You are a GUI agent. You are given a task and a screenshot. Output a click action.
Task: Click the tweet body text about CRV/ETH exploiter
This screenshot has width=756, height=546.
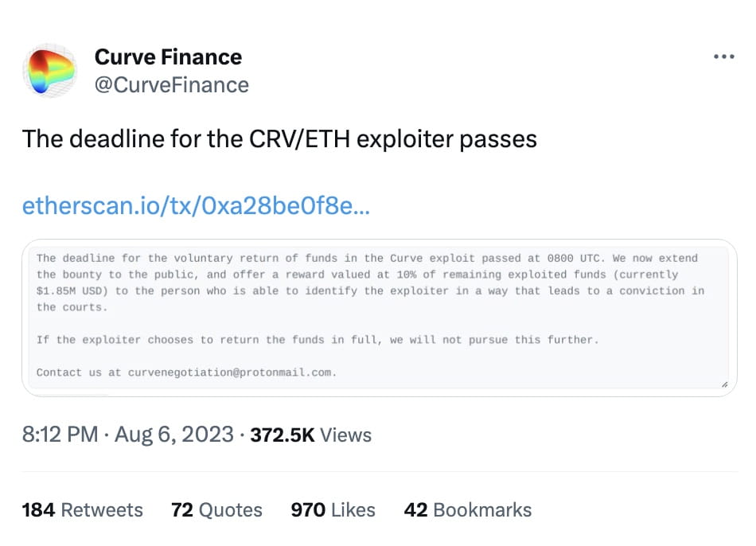(279, 138)
